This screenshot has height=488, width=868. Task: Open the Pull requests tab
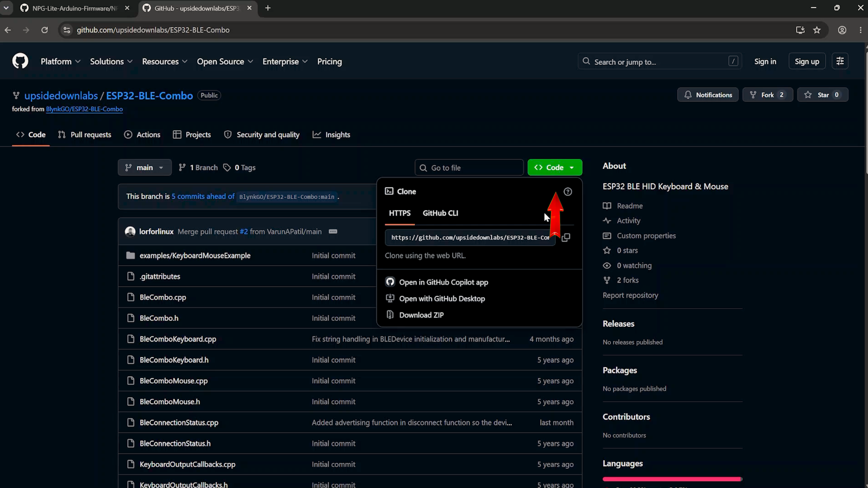(x=85, y=134)
